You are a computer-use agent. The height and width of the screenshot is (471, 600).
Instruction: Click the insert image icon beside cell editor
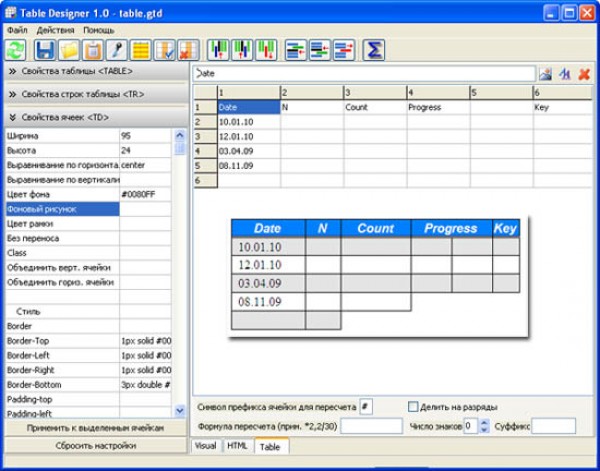[x=546, y=74]
